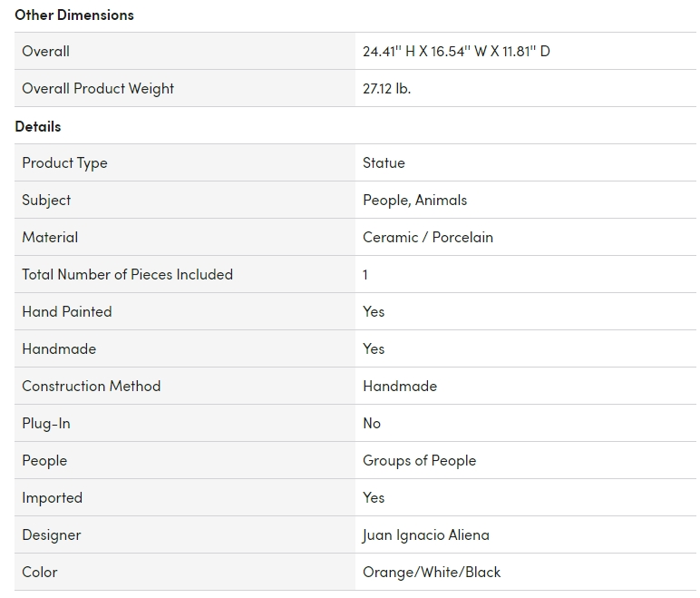Click the Statue value
Image resolution: width=700 pixels, height=598 pixels.
coord(384,163)
